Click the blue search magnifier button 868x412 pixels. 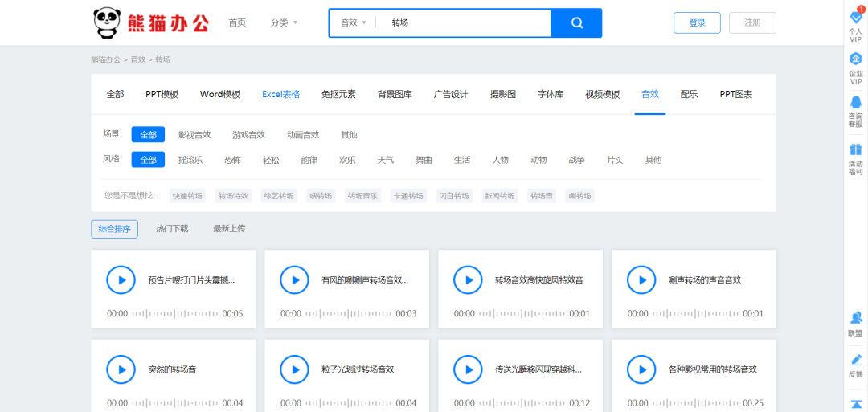[576, 22]
